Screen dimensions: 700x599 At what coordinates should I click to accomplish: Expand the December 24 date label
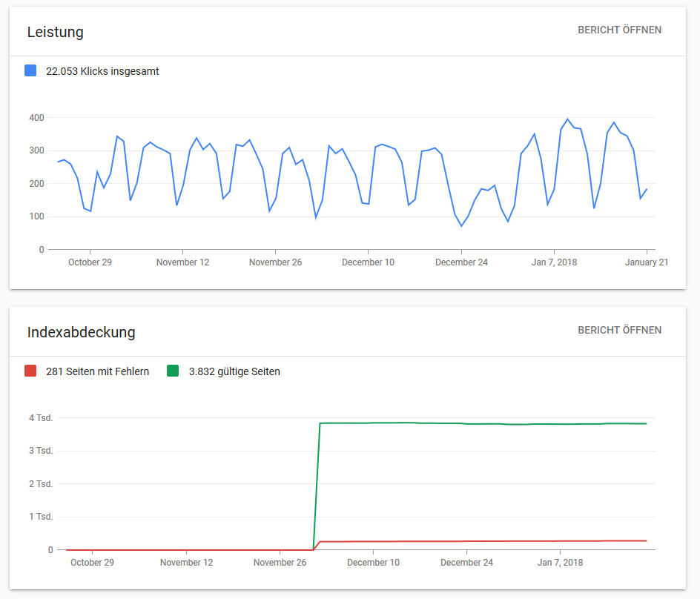pos(461,262)
